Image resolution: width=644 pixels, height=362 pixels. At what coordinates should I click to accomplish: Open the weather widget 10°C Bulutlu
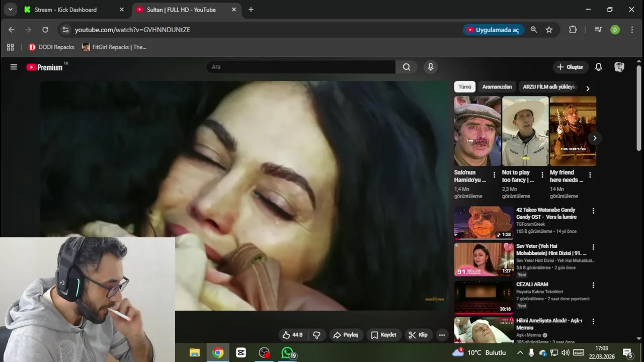point(479,352)
